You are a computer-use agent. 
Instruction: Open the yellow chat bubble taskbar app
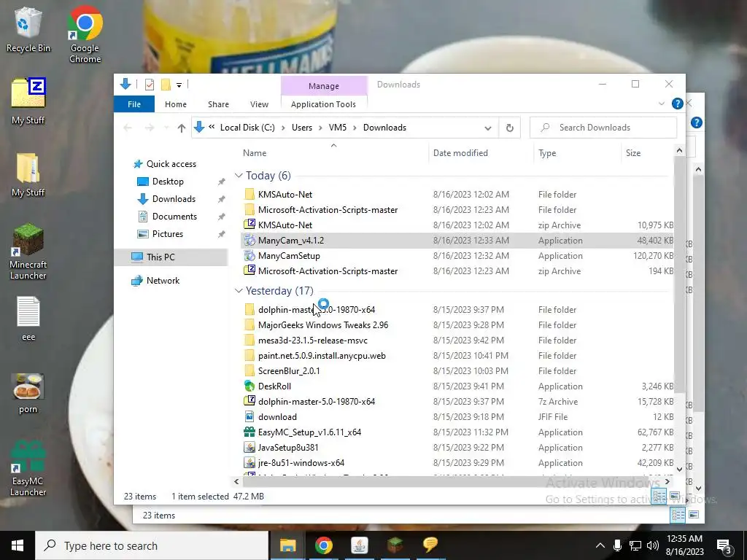430,545
